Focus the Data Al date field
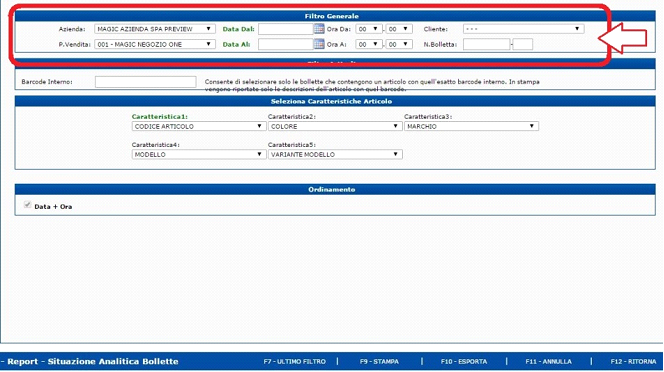 tap(286, 44)
